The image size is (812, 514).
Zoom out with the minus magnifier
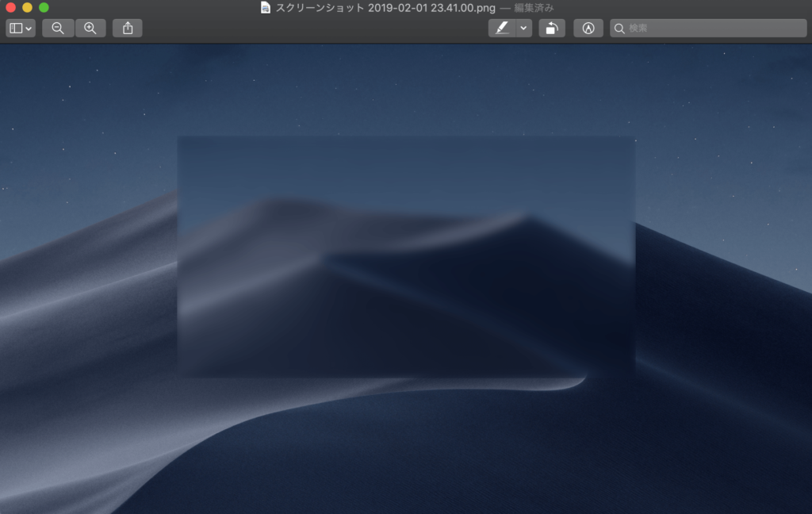point(58,29)
